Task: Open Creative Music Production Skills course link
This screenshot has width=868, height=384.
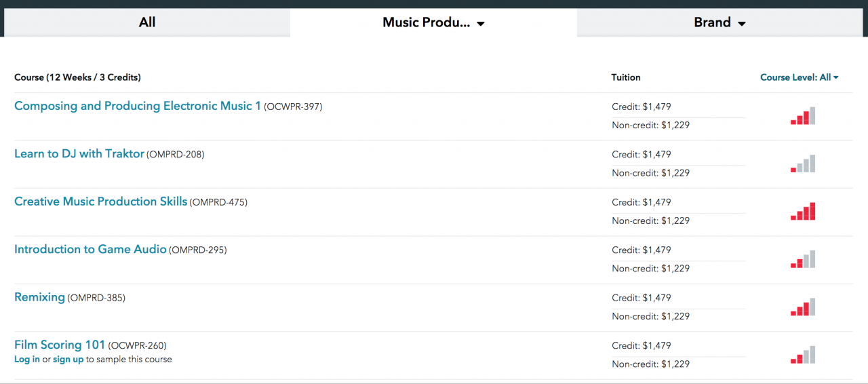Action: (100, 201)
